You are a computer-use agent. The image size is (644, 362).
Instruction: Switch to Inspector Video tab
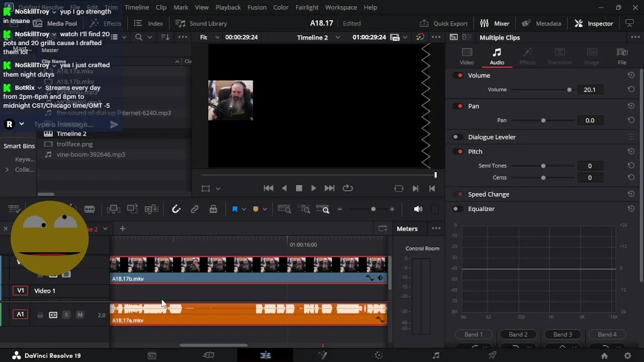point(466,56)
